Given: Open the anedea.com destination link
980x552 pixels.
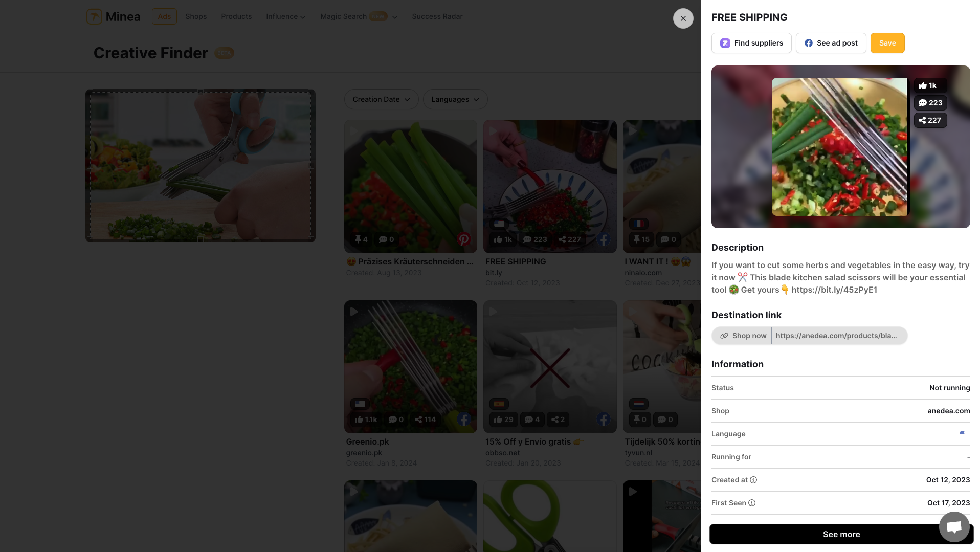Looking at the screenshot, I should [836, 336].
